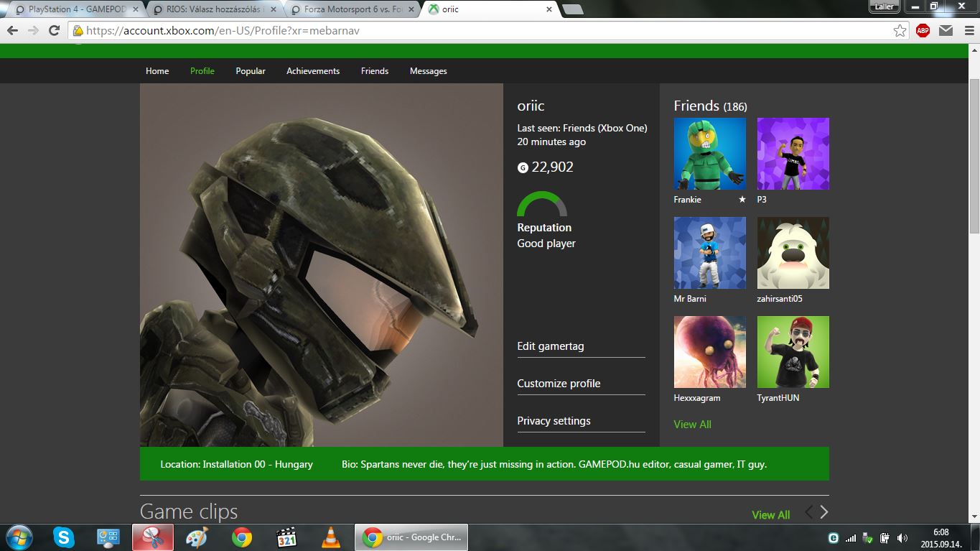
Task: Click the Laller user profile button
Action: 884,6
